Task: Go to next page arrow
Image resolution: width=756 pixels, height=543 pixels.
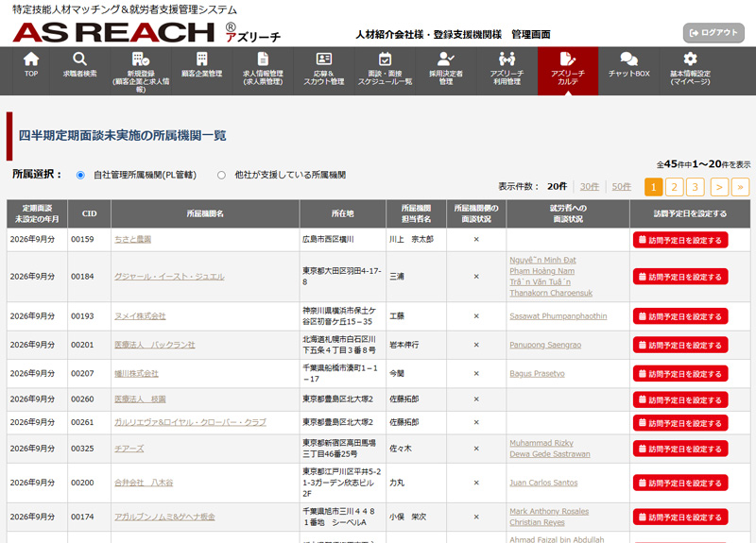Action: point(719,187)
